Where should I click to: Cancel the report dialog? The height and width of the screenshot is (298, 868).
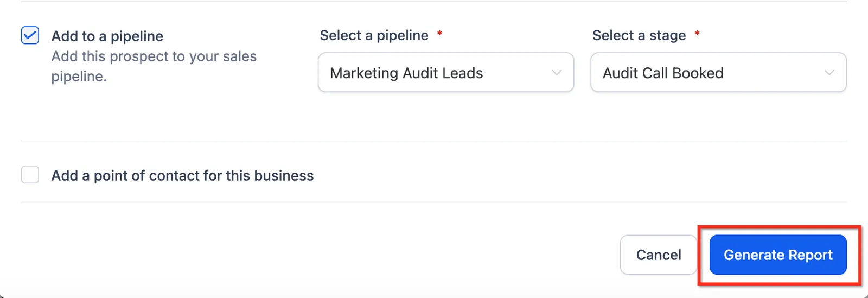click(659, 255)
